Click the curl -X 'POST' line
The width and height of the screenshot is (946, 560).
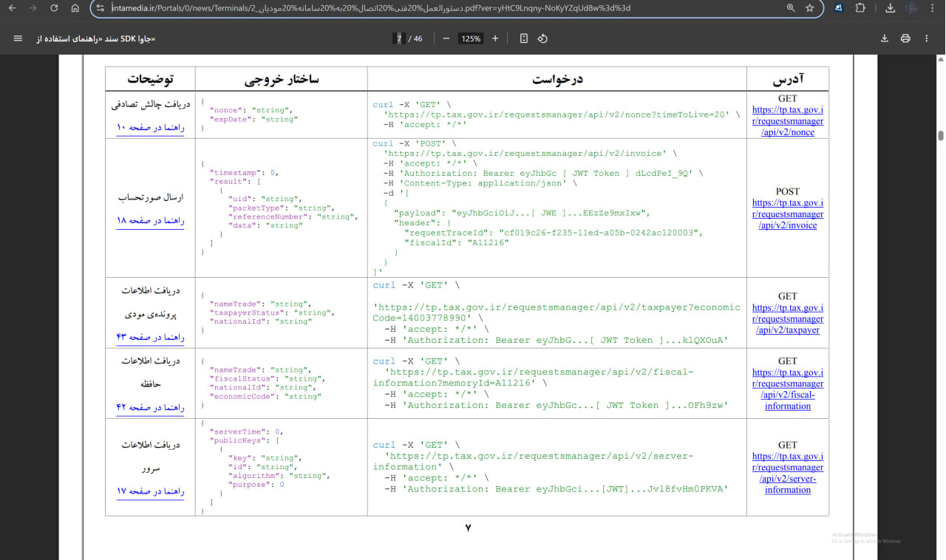(415, 143)
